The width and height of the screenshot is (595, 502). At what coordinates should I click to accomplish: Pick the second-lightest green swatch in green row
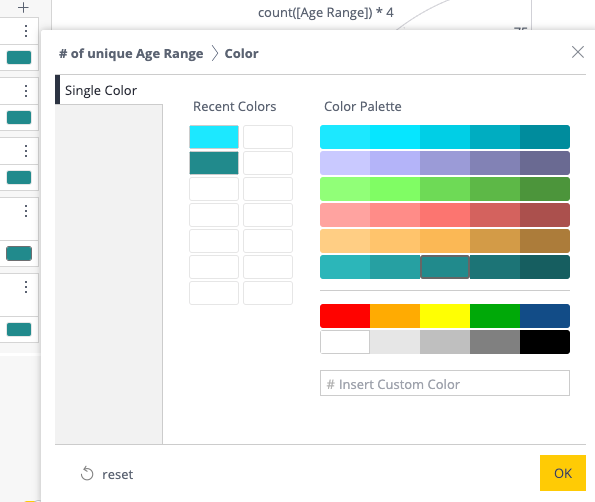tap(395, 189)
